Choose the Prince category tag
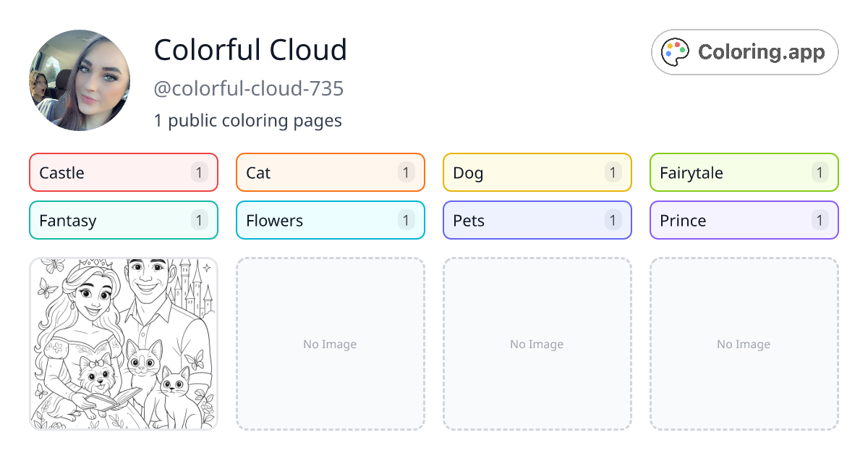The image size is (868, 456). point(744,220)
